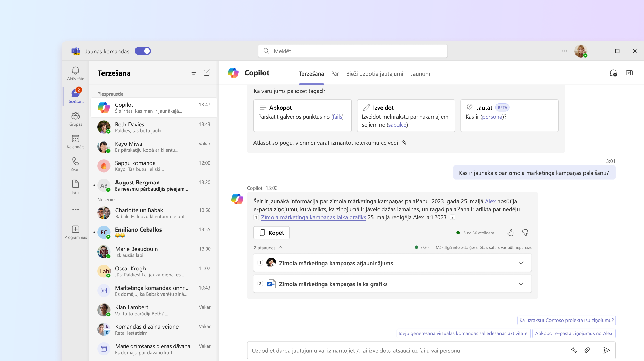Open the Aktivitāte bell icon

click(x=75, y=71)
